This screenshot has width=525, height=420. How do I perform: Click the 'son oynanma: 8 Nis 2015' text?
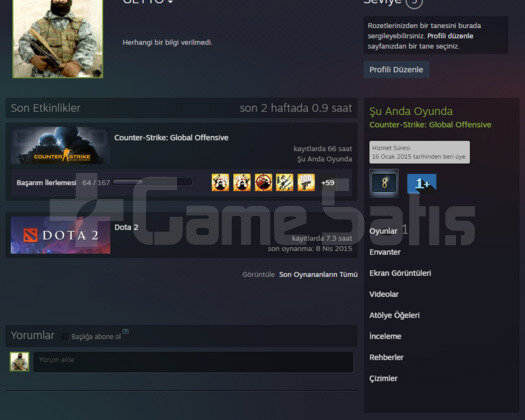[x=310, y=249]
